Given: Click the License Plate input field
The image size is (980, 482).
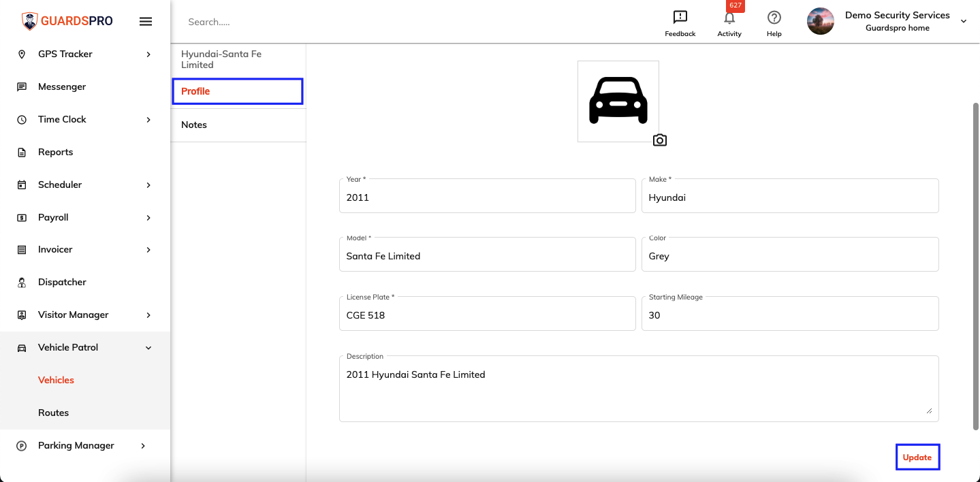Looking at the screenshot, I should click(x=488, y=314).
